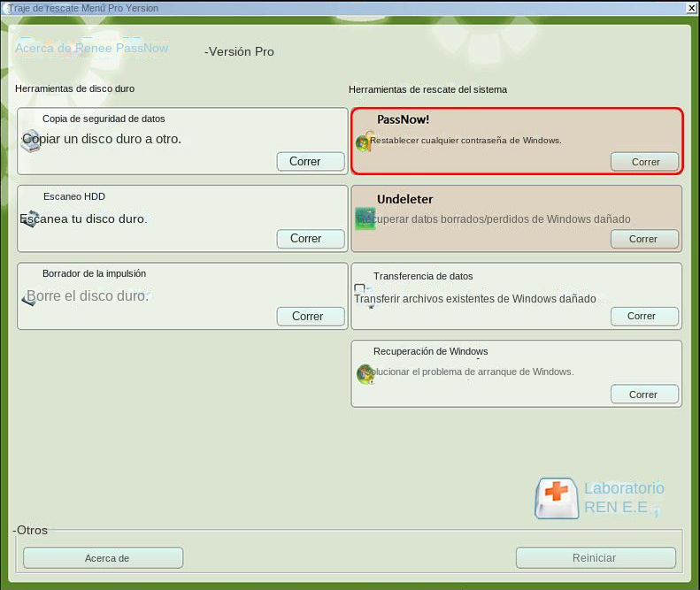Image resolution: width=700 pixels, height=590 pixels.
Task: Click the Undeleter heading
Action: [x=405, y=199]
